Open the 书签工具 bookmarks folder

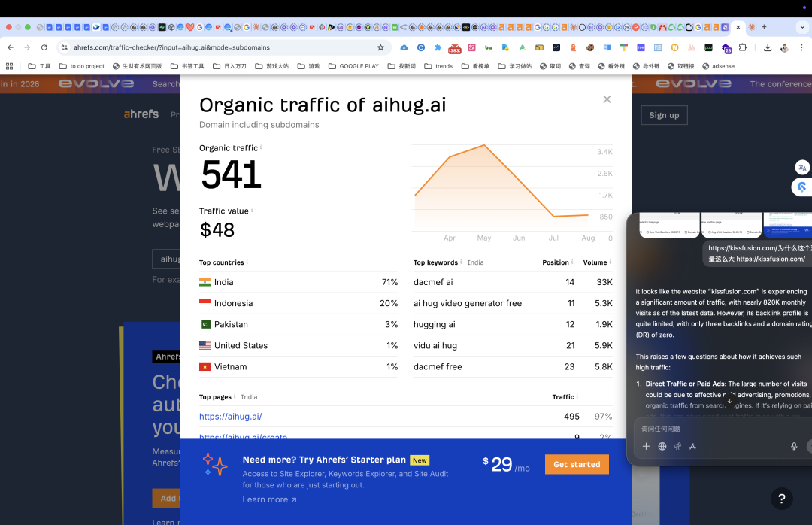click(187, 66)
